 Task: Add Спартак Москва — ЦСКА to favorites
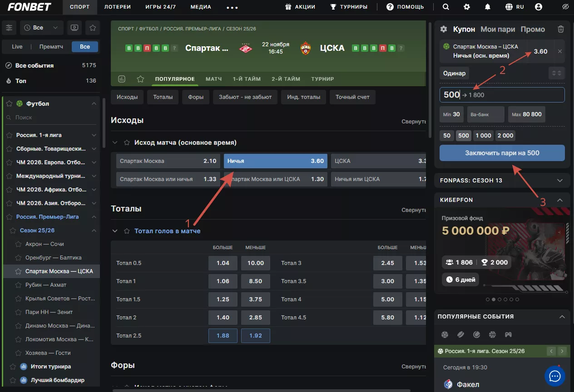click(x=19, y=271)
